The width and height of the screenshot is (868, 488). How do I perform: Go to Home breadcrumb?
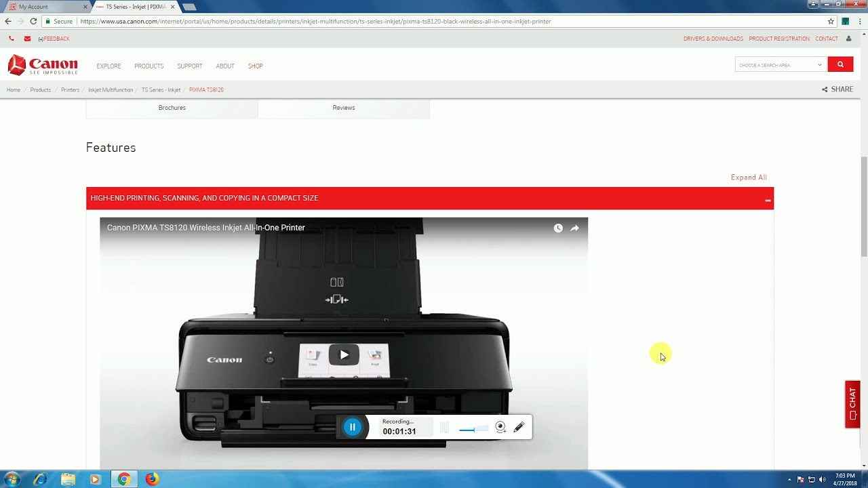tap(14, 89)
